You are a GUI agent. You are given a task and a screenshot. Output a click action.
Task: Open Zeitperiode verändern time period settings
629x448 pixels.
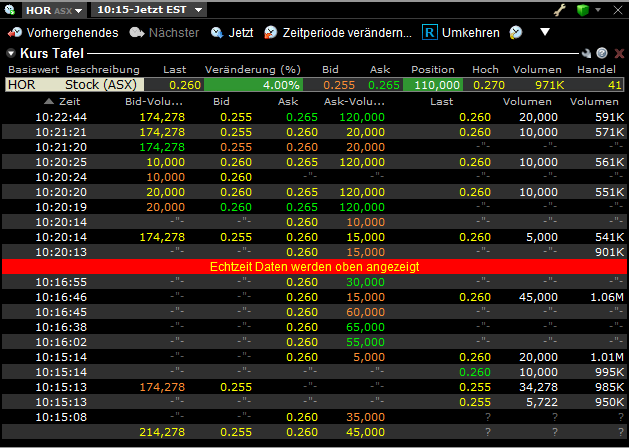pos(337,33)
